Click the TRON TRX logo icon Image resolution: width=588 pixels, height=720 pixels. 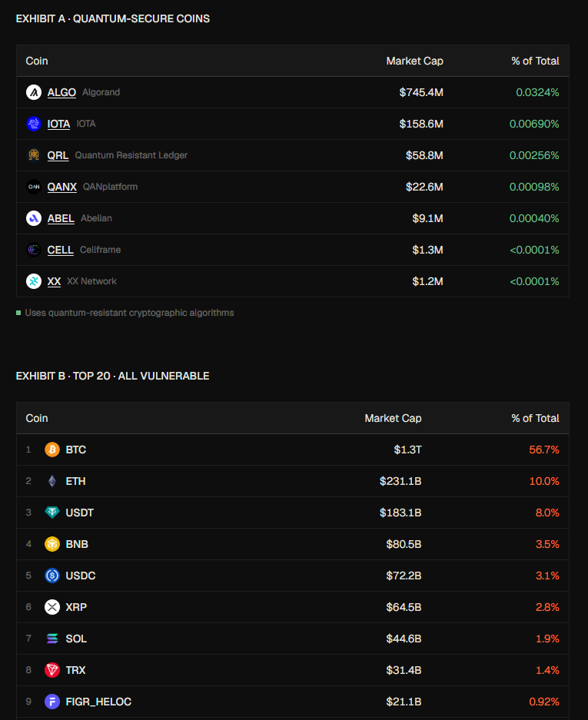pos(52,670)
